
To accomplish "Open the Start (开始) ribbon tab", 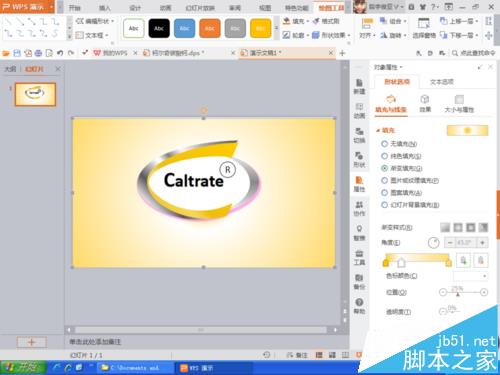I will pyautogui.click(x=75, y=8).
